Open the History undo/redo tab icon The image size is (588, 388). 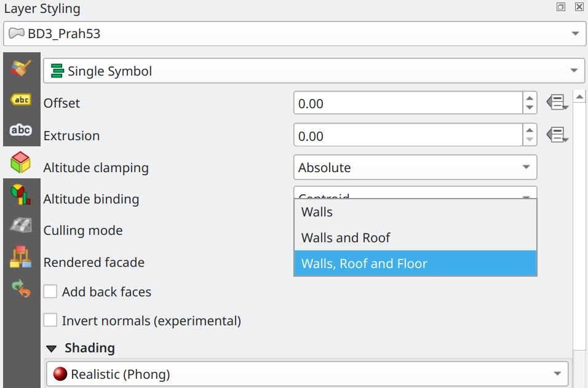point(20,288)
